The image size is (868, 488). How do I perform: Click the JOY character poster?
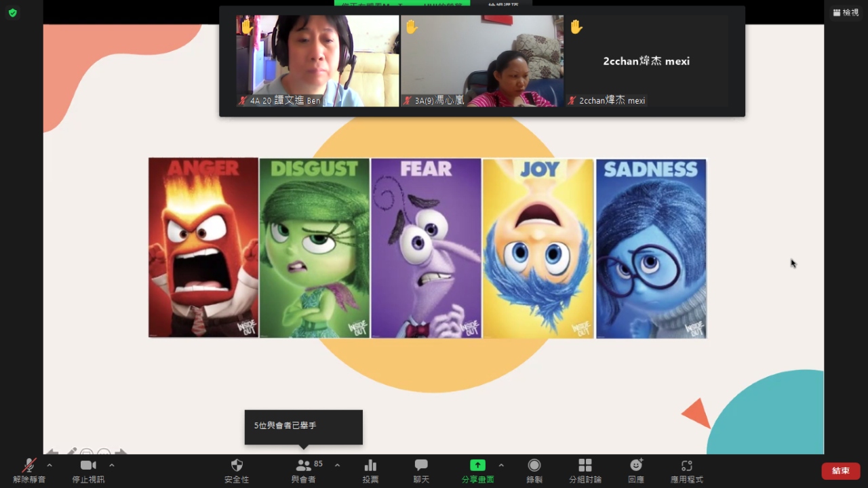(538, 247)
